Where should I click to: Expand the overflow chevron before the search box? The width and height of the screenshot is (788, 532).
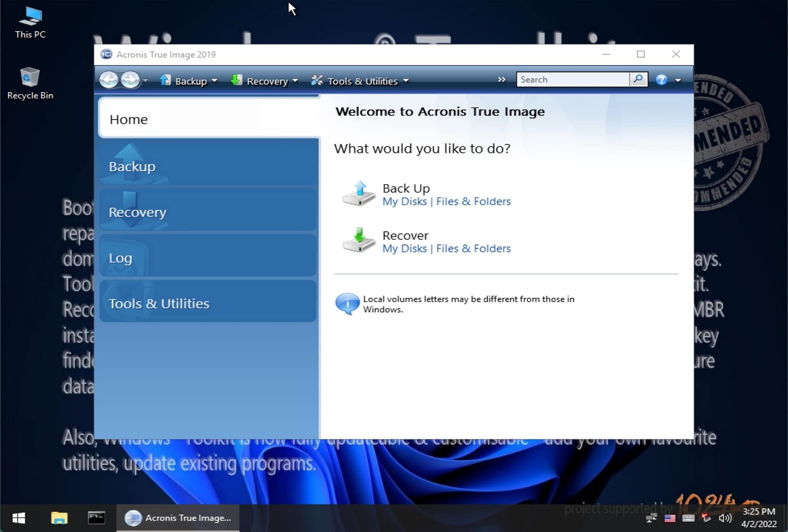[501, 80]
